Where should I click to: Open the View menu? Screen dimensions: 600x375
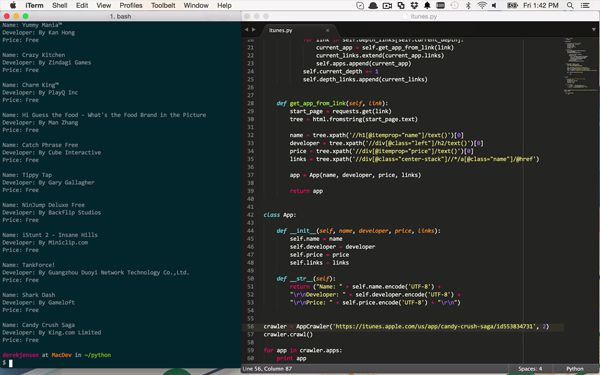pos(104,5)
